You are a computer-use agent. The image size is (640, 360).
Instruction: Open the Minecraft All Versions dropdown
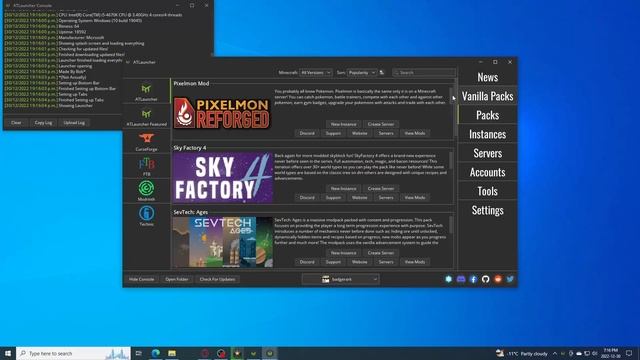tap(316, 72)
